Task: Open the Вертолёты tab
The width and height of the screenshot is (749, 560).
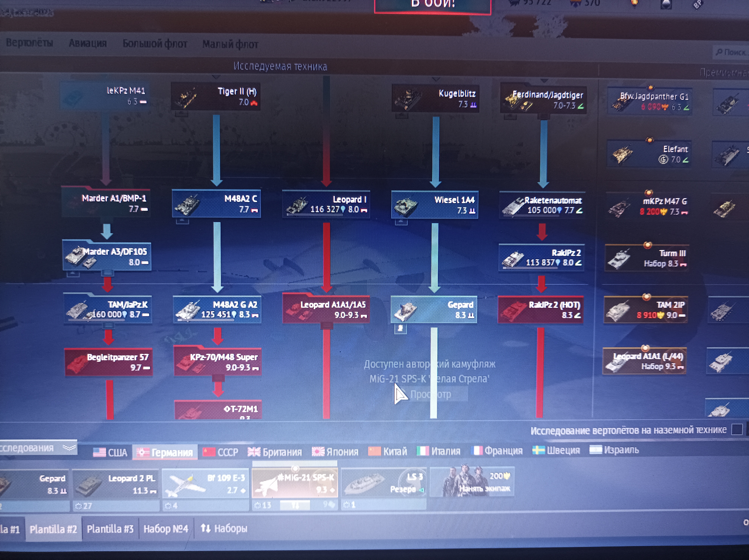Action: tap(29, 43)
